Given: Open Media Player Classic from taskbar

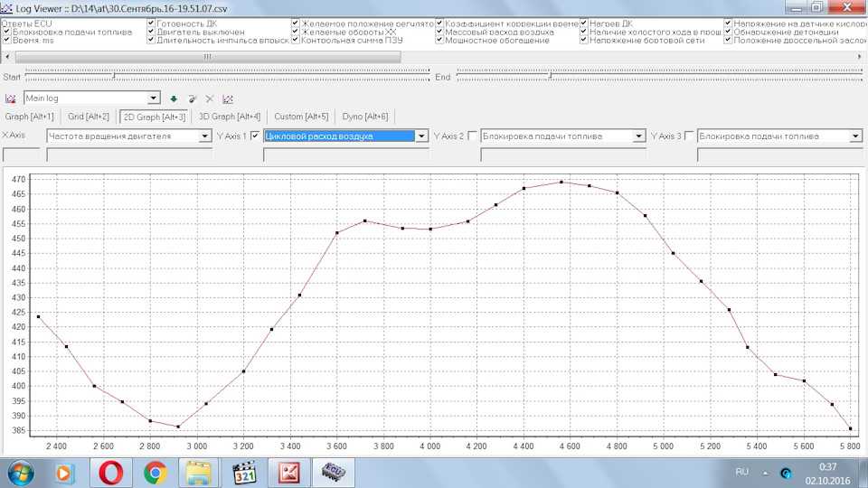Looking at the screenshot, I should [245, 472].
